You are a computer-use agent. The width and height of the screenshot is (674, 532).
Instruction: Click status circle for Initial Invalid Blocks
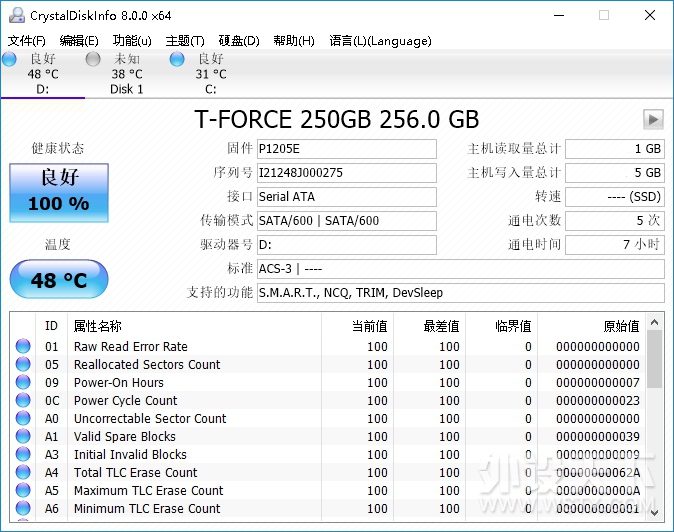(23, 454)
